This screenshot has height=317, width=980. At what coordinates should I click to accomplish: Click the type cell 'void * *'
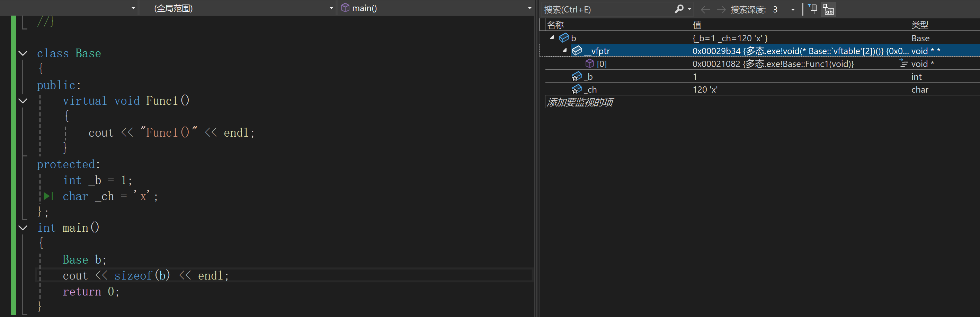945,51
